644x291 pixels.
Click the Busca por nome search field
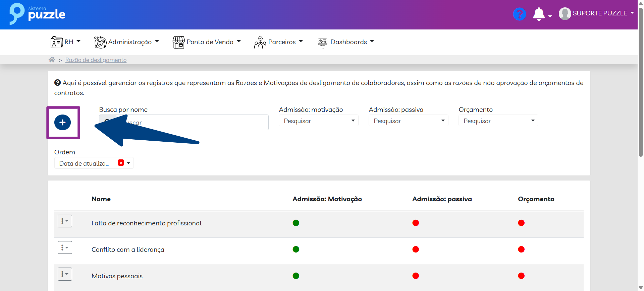(x=201, y=123)
